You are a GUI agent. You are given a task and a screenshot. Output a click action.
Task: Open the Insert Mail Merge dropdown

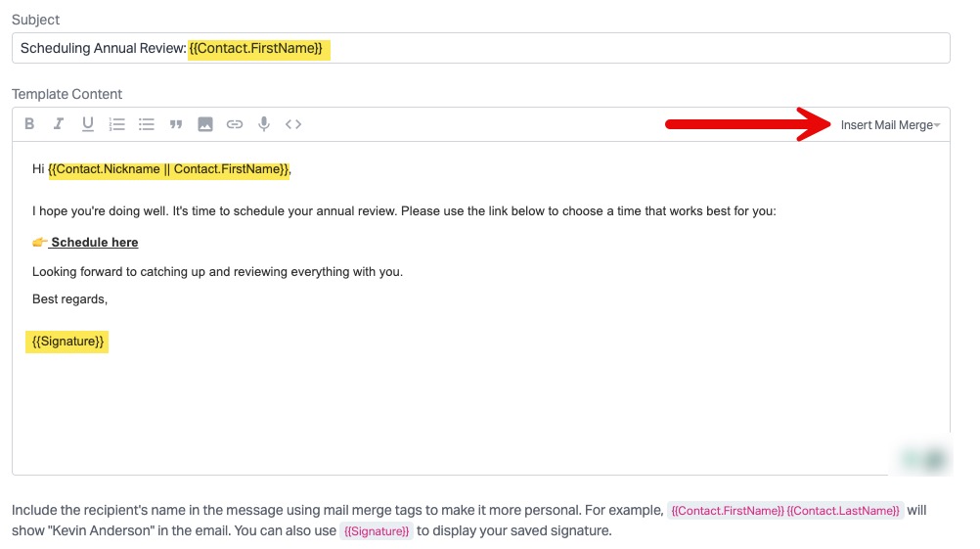(889, 125)
